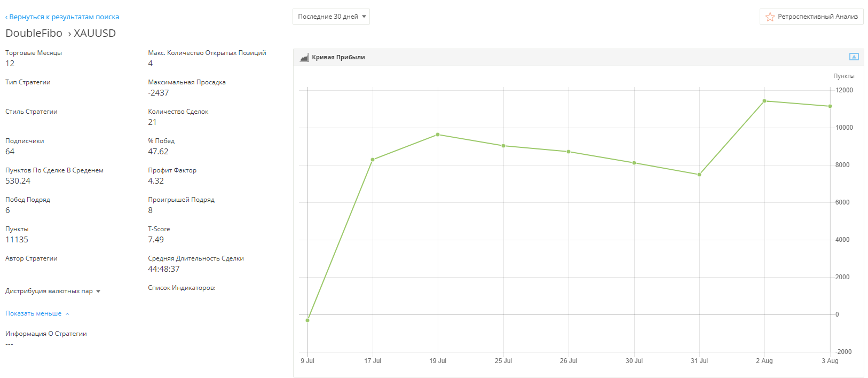Select the XAUUSD breadcrumb item
Screen dimensions: 868x378
pyautogui.click(x=94, y=33)
